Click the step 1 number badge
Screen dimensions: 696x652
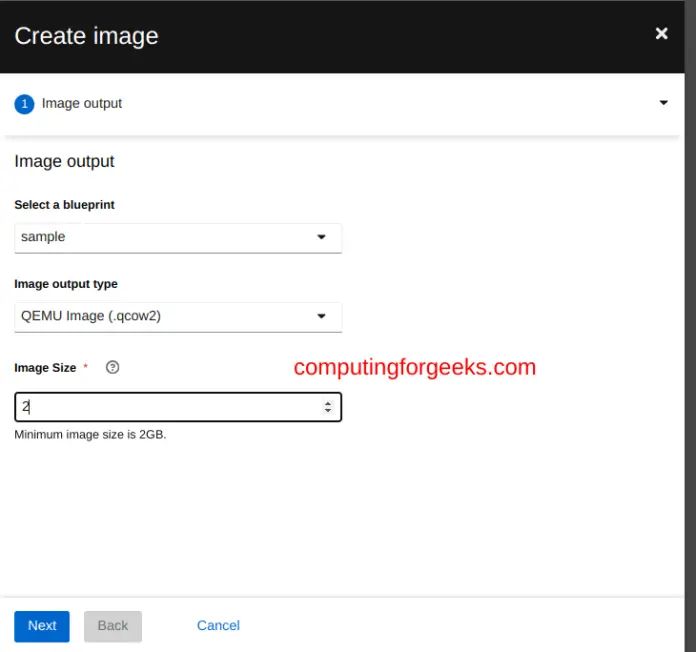click(x=24, y=103)
